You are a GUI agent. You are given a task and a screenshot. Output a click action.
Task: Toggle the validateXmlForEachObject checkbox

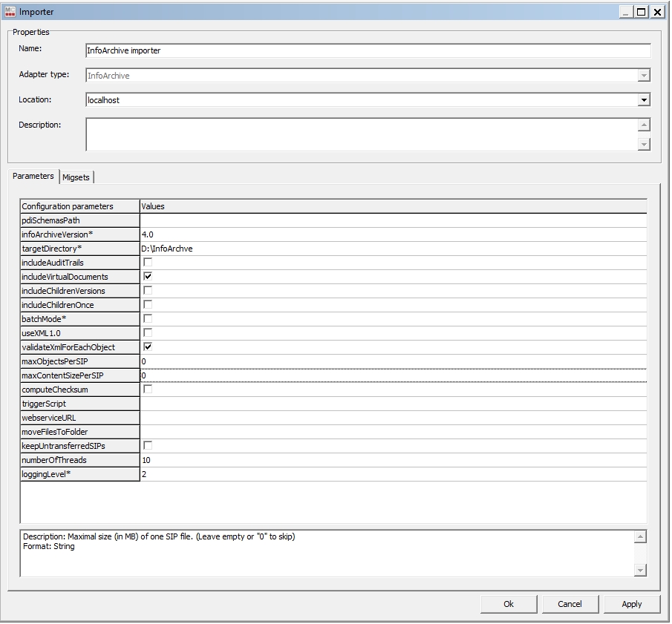point(148,347)
